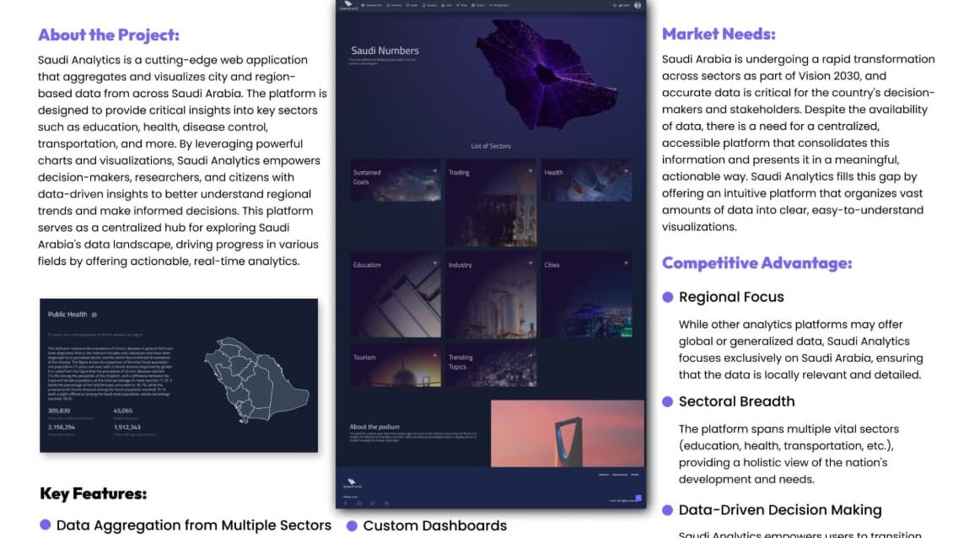This screenshot has height=538, width=980.
Task: Open the Trending Topics card
Action: 491,365
